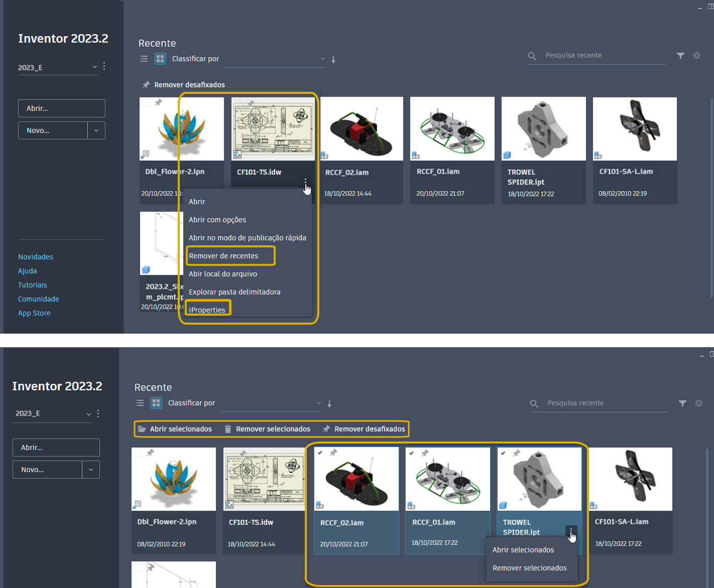Open the Tutoriais link
Screen dimensions: 714x588
pyautogui.click(x=33, y=285)
